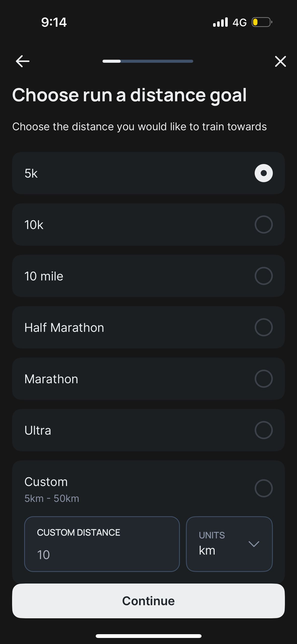Choose the Marathon radio option
The height and width of the screenshot is (644, 297).
[x=263, y=379]
